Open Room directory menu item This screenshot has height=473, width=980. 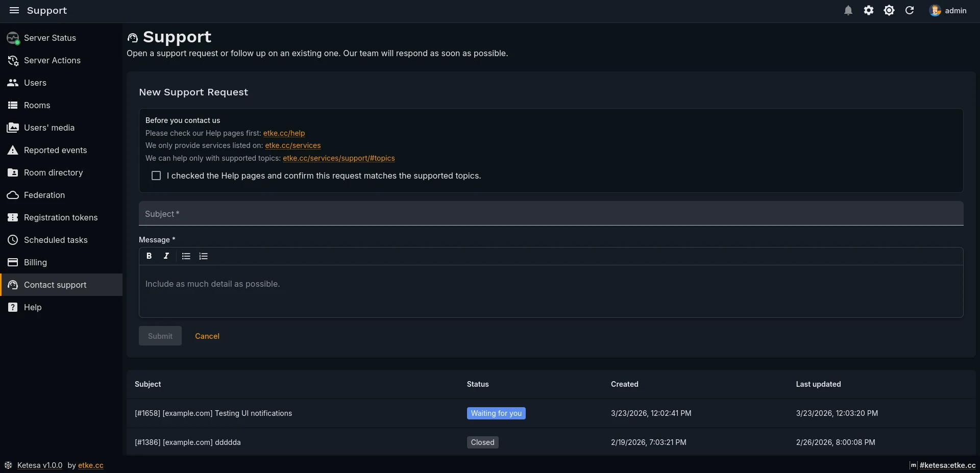point(61,172)
